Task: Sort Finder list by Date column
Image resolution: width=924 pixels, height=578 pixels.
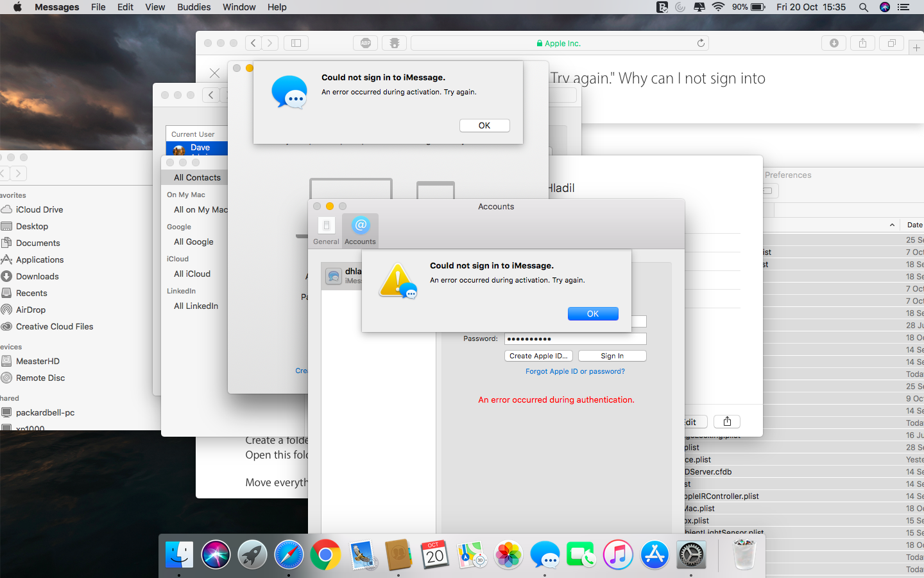Action: pos(914,225)
